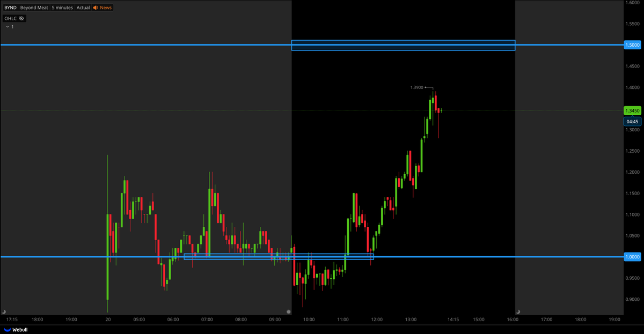Screen dimensions: 644x334
Task: Mute the News audio alert speaker icon
Action: tap(96, 8)
